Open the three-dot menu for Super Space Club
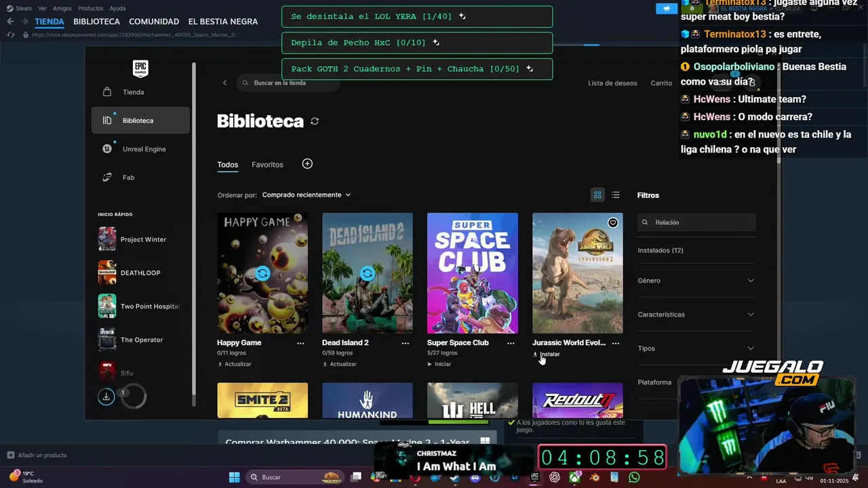This screenshot has height=488, width=868. point(511,344)
